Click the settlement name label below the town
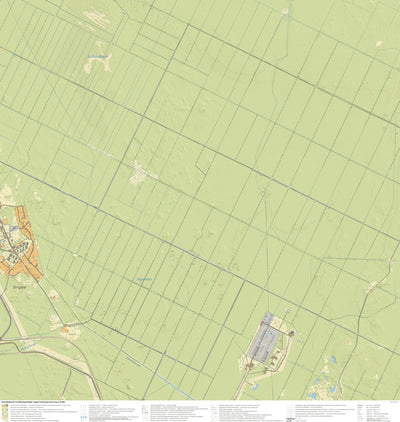400x422 pixels. click(19, 286)
